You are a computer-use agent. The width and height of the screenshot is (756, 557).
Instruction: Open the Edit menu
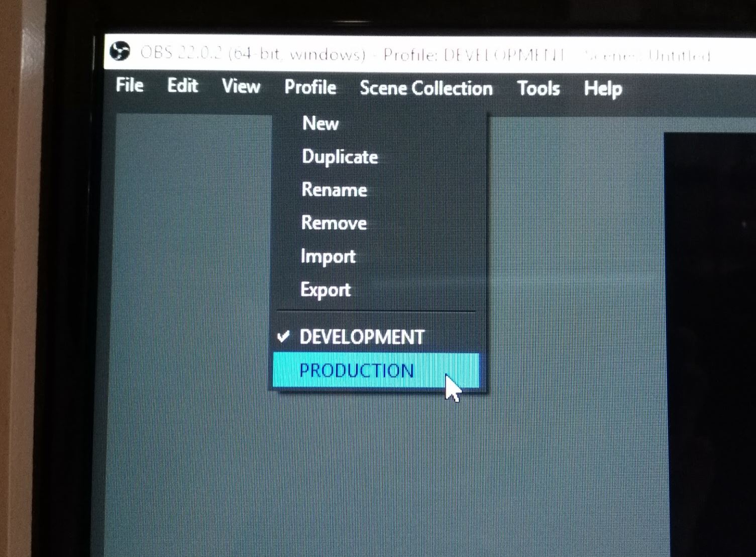click(x=182, y=86)
